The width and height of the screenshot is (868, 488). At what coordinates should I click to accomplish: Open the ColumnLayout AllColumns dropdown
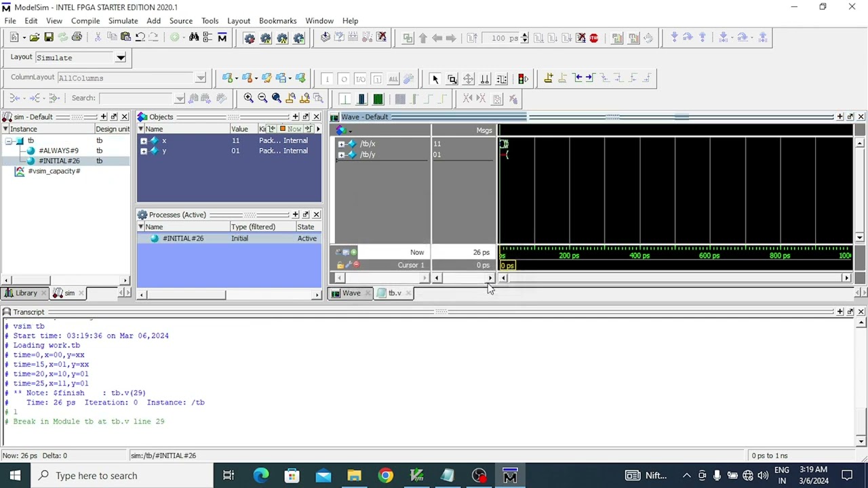pyautogui.click(x=200, y=78)
